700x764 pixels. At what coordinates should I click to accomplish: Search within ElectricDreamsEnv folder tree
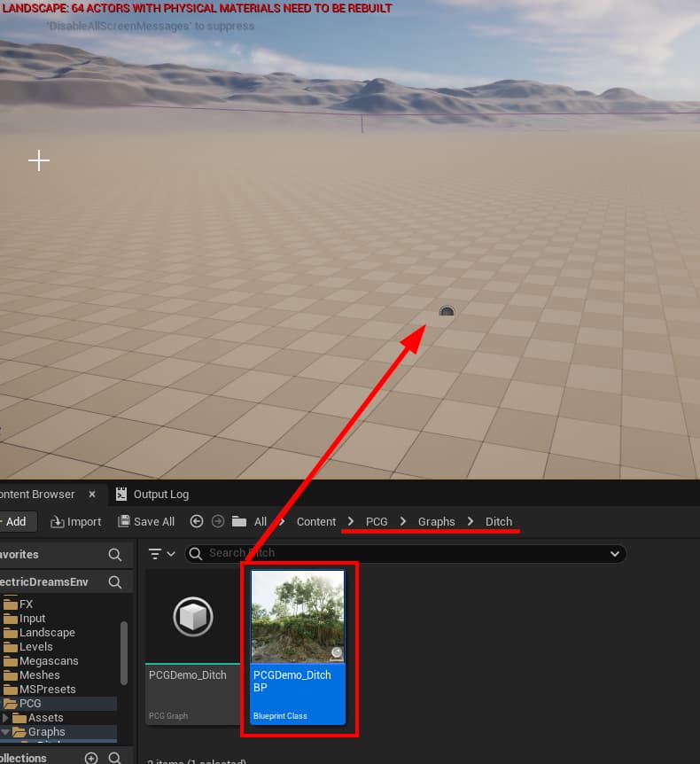click(115, 581)
